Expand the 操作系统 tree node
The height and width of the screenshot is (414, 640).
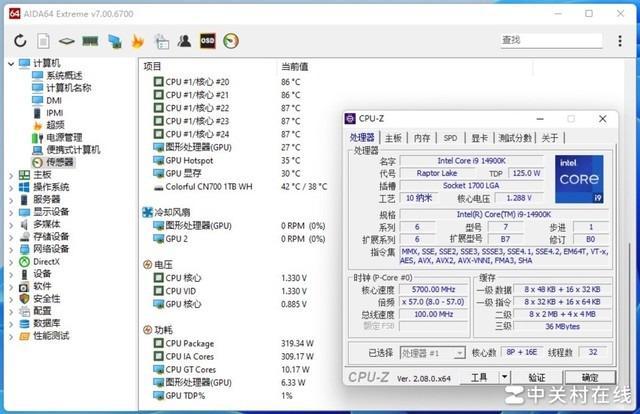click(x=11, y=188)
